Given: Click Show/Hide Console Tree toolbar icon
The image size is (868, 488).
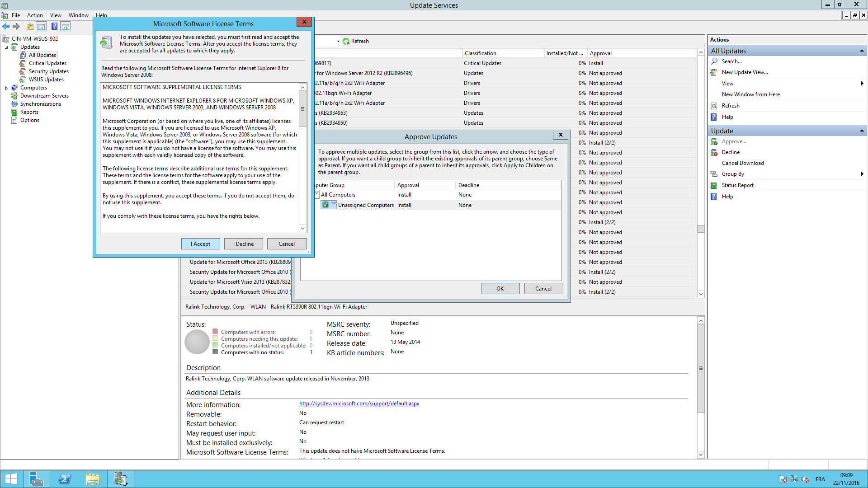Looking at the screenshot, I should 41,27.
